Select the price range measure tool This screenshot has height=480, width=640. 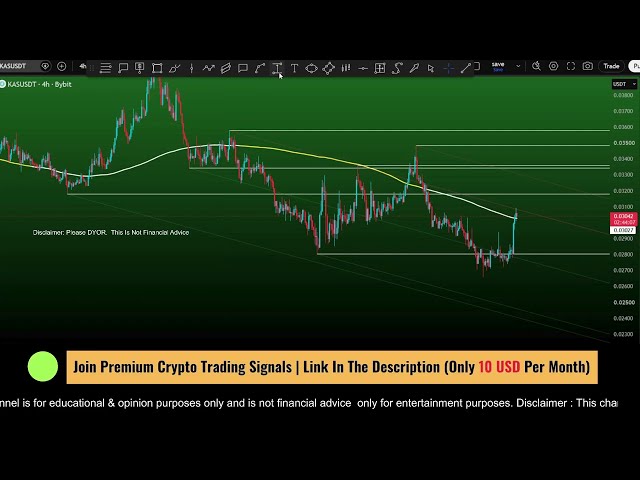pos(277,68)
